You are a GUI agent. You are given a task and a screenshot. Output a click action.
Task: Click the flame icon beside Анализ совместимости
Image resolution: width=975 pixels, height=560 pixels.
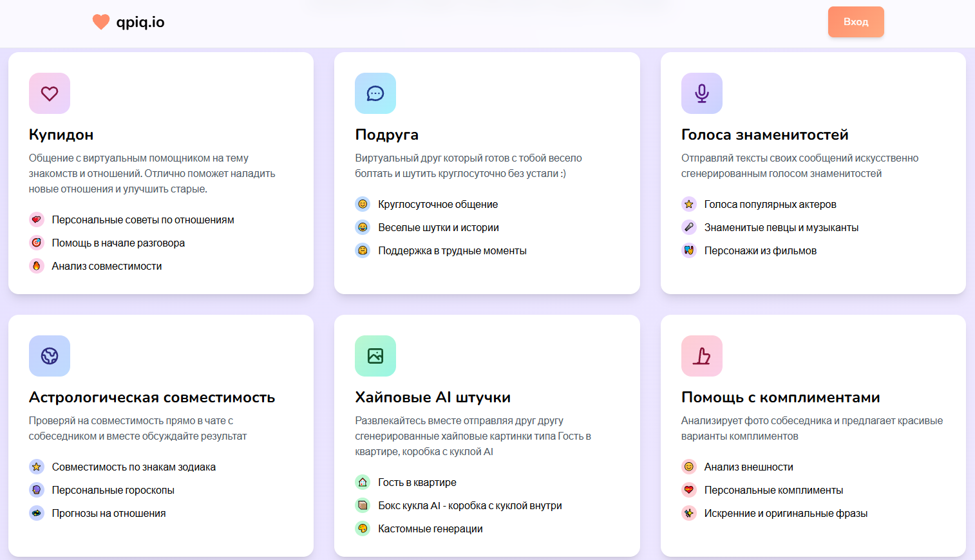pos(37,266)
